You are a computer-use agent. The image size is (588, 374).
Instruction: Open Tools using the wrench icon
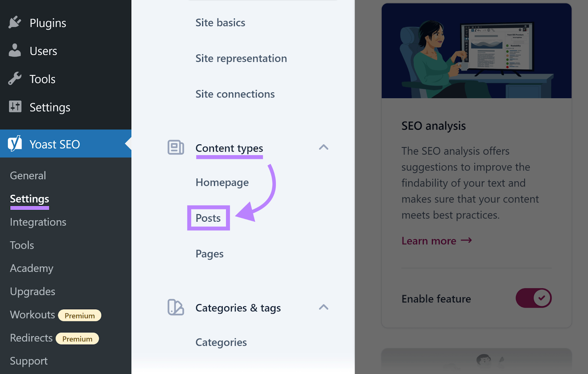[15, 79]
